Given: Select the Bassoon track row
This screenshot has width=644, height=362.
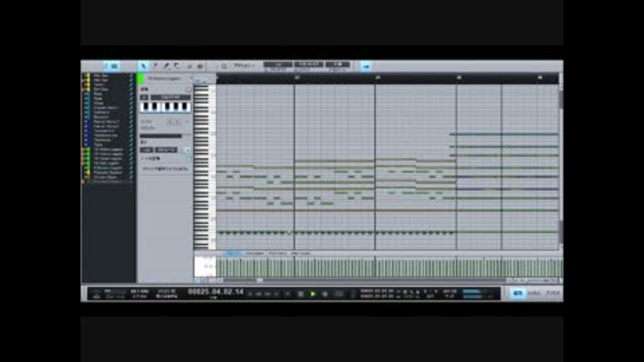Looking at the screenshot, I should coord(107,117).
